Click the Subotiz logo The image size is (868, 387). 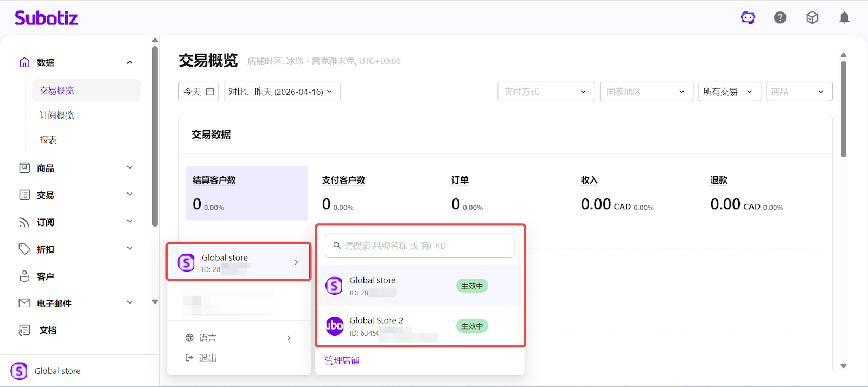[46, 18]
